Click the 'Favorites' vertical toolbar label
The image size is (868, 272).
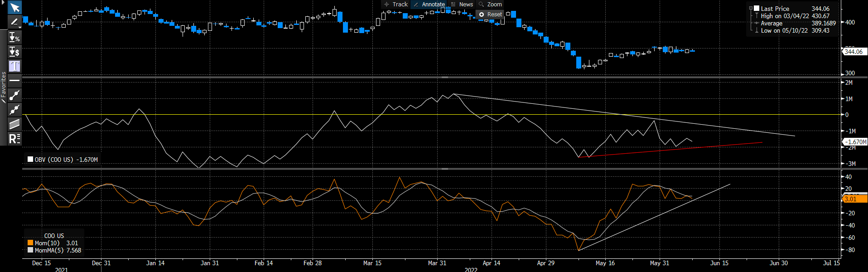pyautogui.click(x=4, y=84)
